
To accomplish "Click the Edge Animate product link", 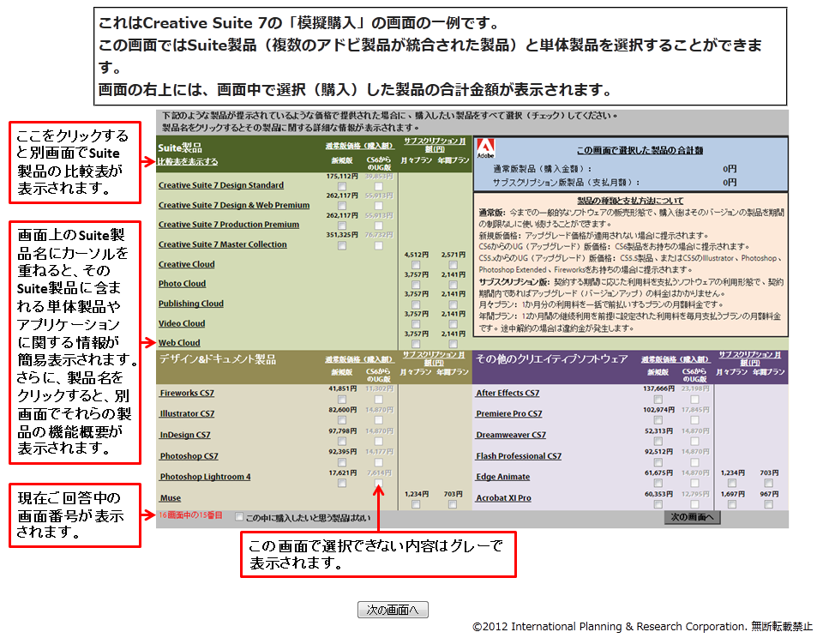I will pos(502,477).
